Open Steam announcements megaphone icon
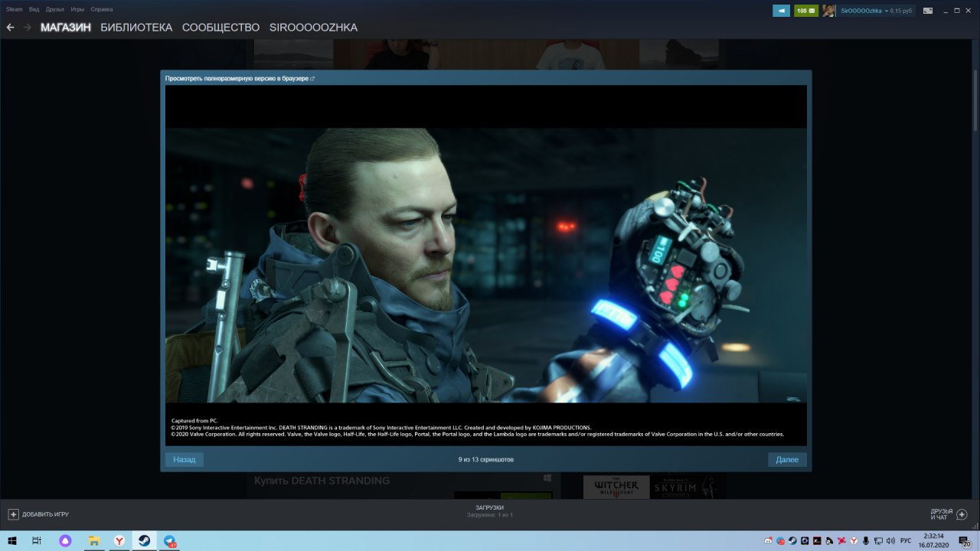 pos(781,11)
